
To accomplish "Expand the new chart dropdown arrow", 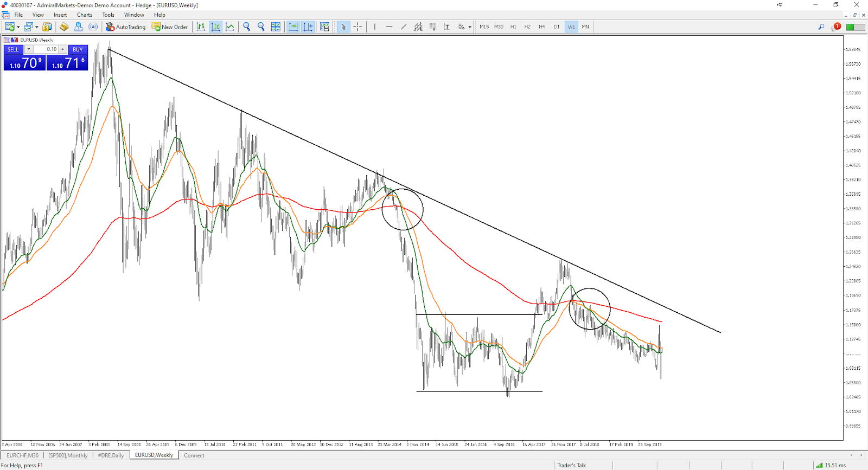I will 18,27.
